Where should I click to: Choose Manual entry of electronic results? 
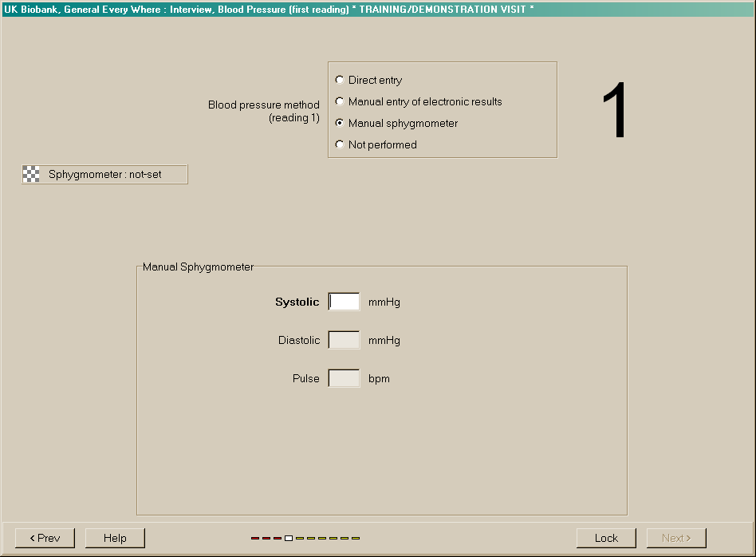(341, 101)
